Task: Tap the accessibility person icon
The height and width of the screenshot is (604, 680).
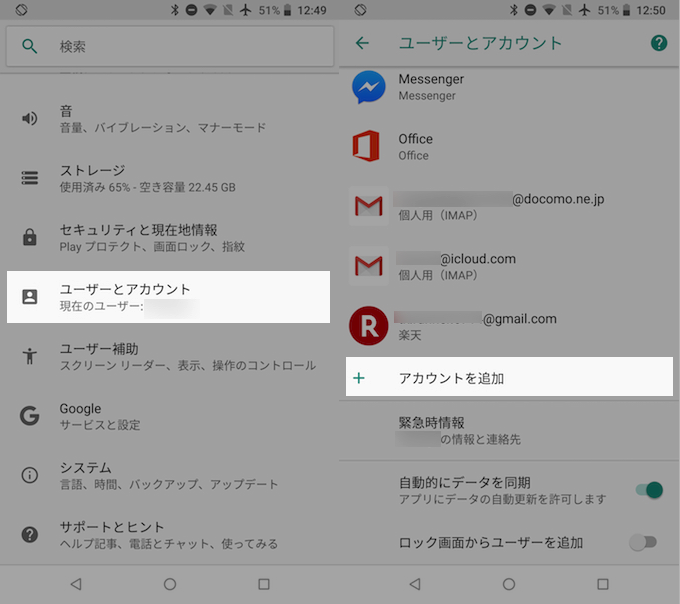Action: [x=30, y=356]
